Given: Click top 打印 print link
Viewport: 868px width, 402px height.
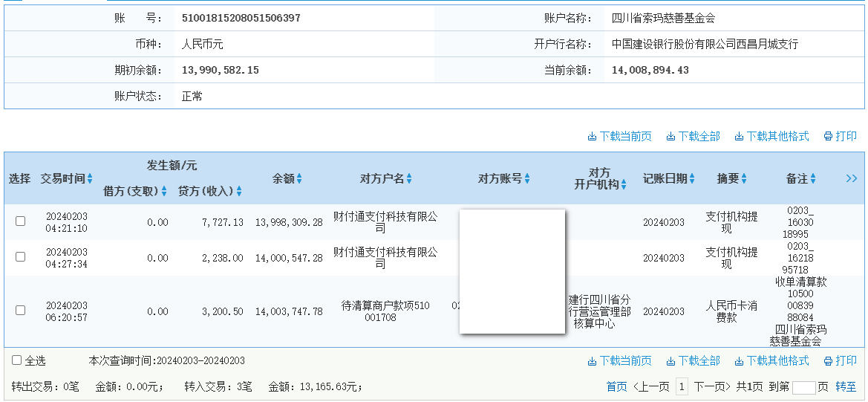Looking at the screenshot, I should coord(841,136).
